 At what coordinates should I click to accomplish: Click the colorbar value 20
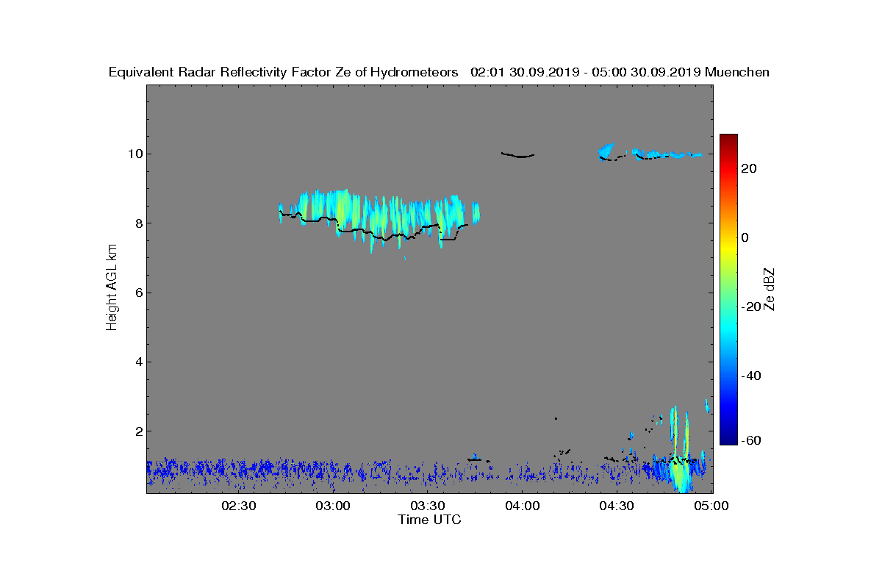coord(750,168)
